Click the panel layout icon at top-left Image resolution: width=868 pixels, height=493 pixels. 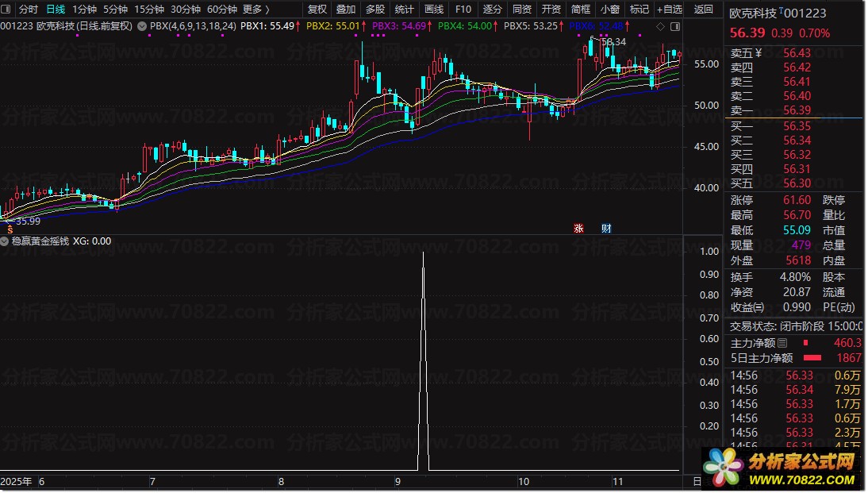[6, 9]
